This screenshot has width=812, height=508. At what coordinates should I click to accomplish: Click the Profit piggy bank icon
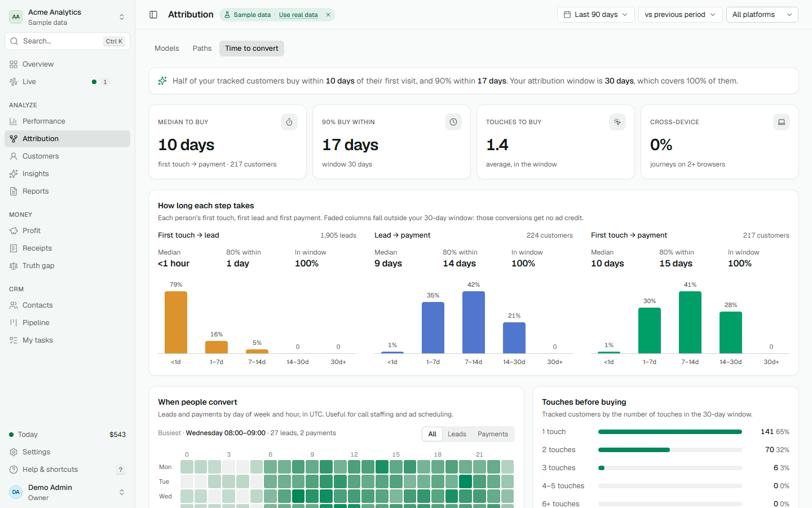coord(14,231)
